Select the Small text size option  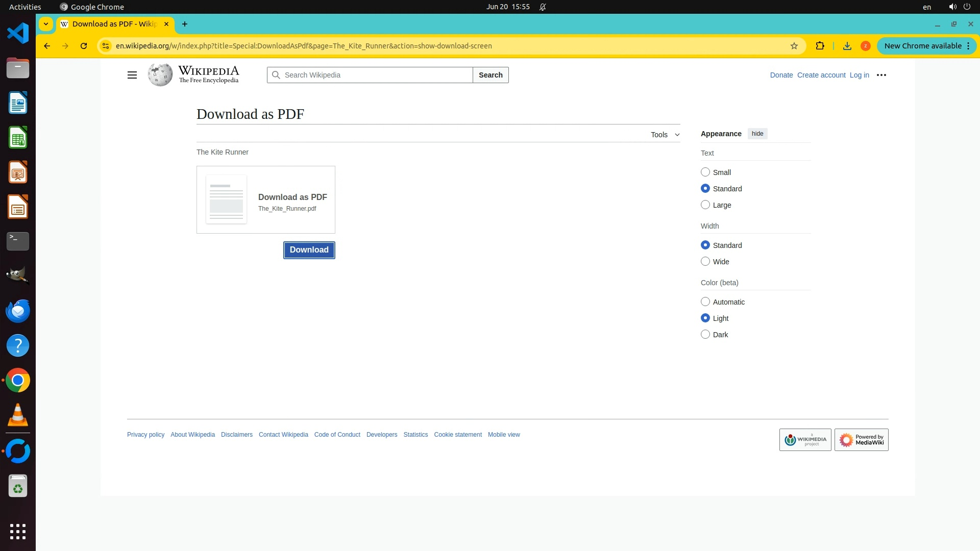(705, 172)
